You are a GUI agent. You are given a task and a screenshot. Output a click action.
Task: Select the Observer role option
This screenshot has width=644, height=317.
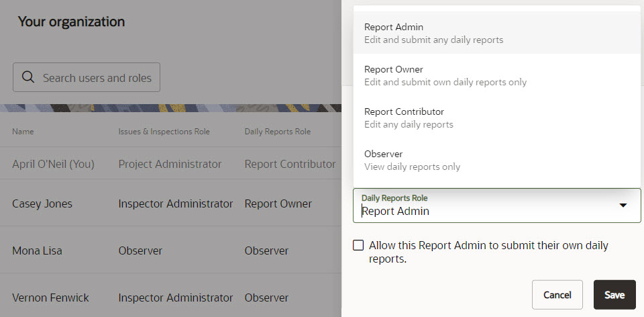point(496,161)
